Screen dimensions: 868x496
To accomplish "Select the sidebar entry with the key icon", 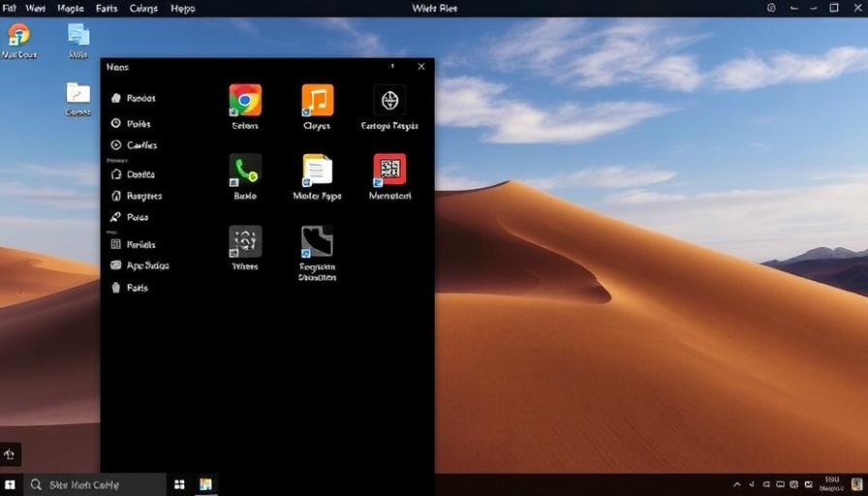I will [130, 217].
